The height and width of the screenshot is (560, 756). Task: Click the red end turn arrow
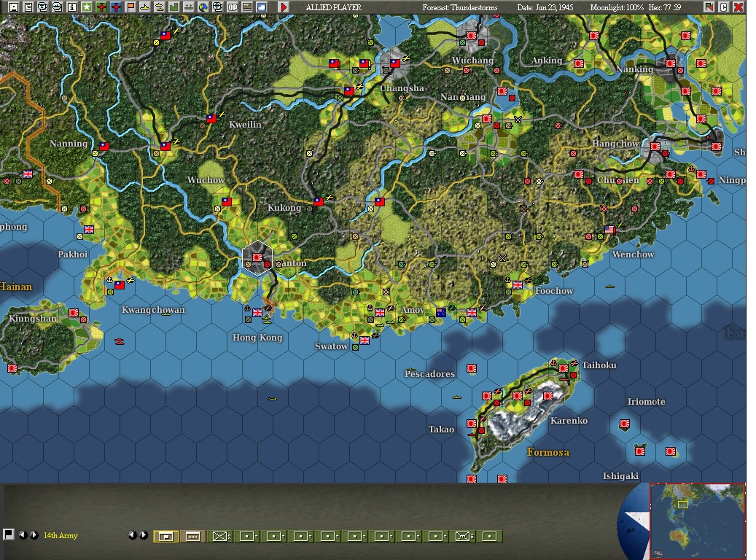click(284, 7)
